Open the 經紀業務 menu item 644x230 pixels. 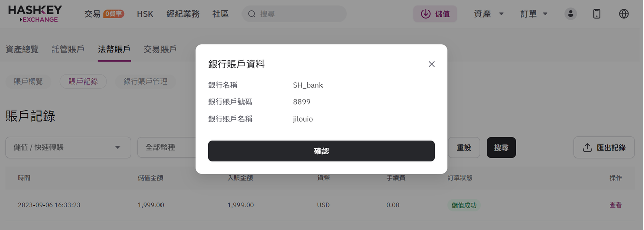[x=183, y=14]
